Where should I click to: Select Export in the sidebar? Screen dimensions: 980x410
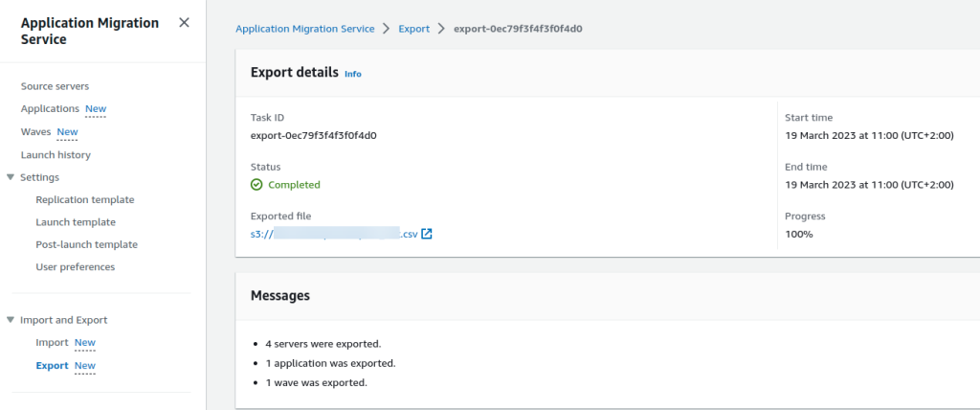coord(52,366)
